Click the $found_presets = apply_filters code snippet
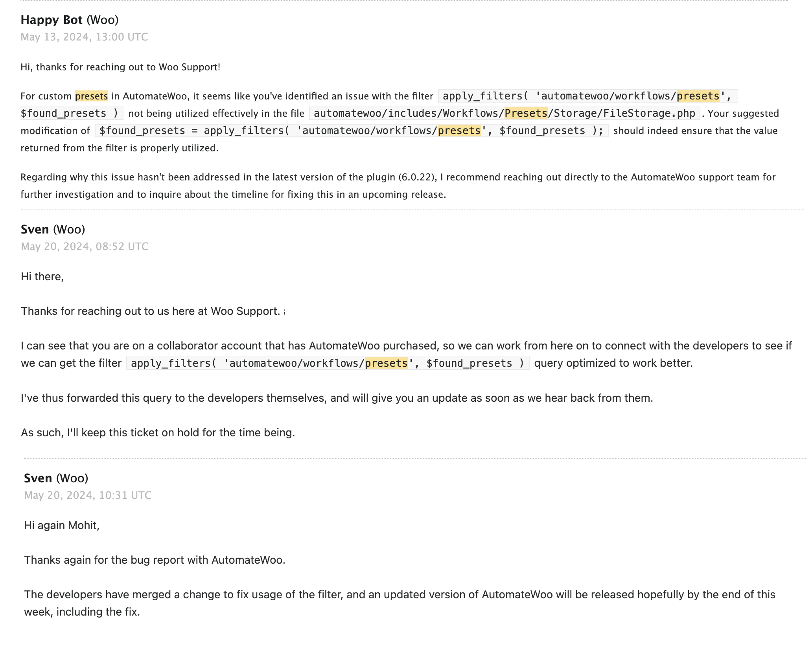 352,131
